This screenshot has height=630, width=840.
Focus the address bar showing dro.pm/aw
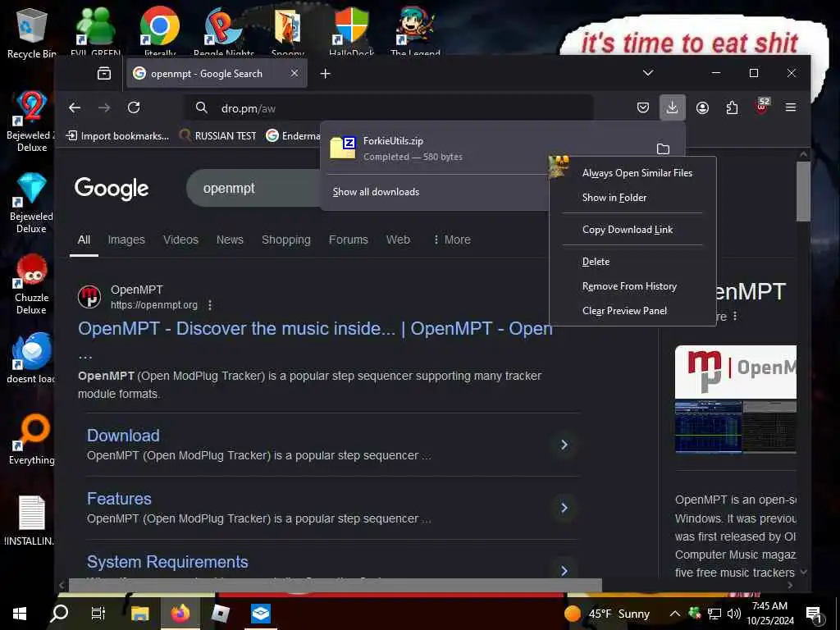click(x=390, y=107)
